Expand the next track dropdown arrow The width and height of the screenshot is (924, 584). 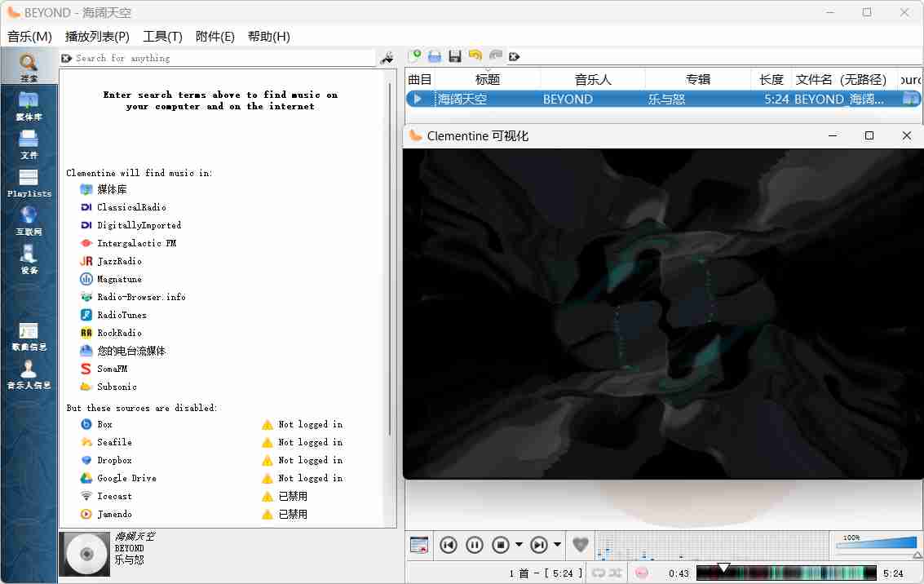(558, 545)
